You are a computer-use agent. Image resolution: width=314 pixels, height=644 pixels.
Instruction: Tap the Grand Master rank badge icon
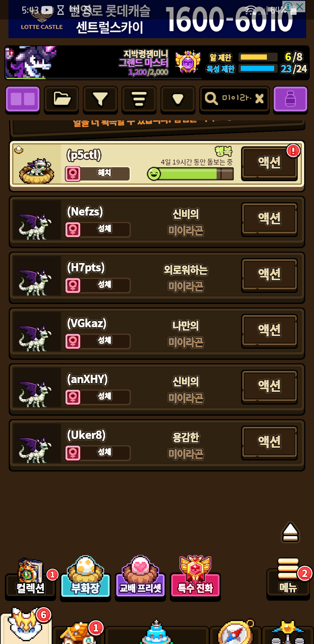click(x=188, y=62)
